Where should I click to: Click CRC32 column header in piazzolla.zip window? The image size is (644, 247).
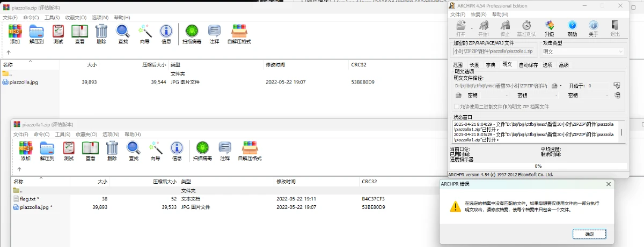[x=358, y=65]
